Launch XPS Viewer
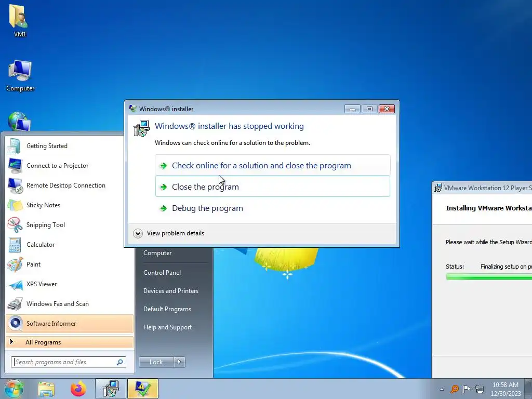This screenshot has height=399, width=532. pos(69,284)
